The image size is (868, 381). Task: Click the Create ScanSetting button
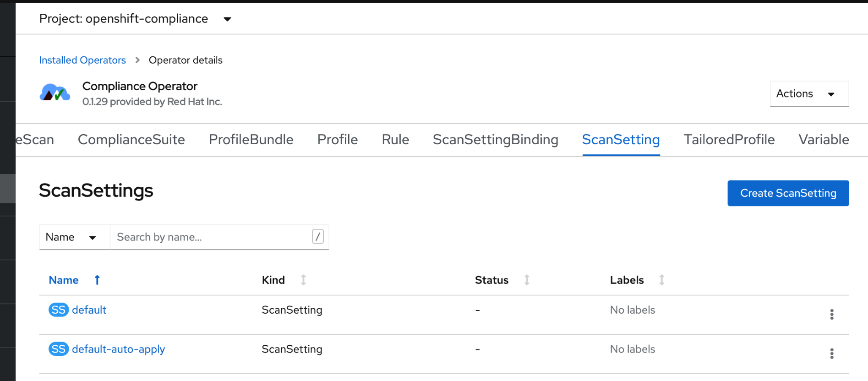[x=788, y=193]
